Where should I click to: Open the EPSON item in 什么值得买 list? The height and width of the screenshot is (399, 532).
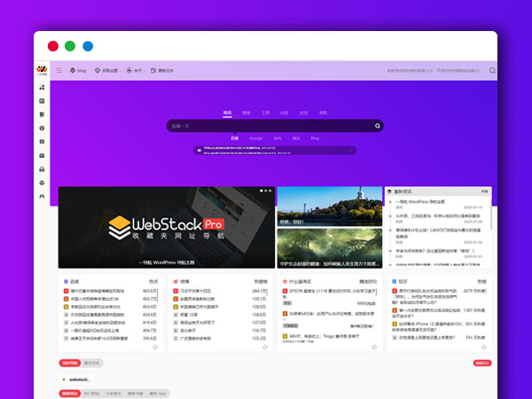point(332,291)
